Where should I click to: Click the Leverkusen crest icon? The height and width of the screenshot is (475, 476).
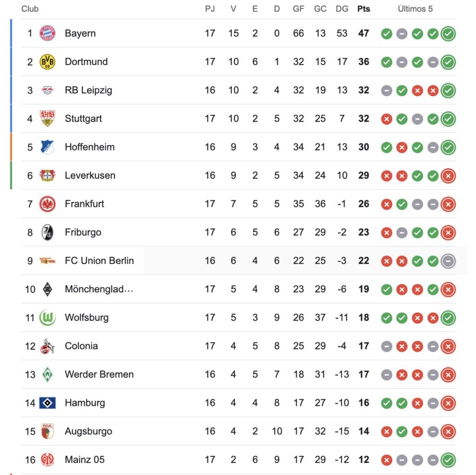[x=47, y=175]
